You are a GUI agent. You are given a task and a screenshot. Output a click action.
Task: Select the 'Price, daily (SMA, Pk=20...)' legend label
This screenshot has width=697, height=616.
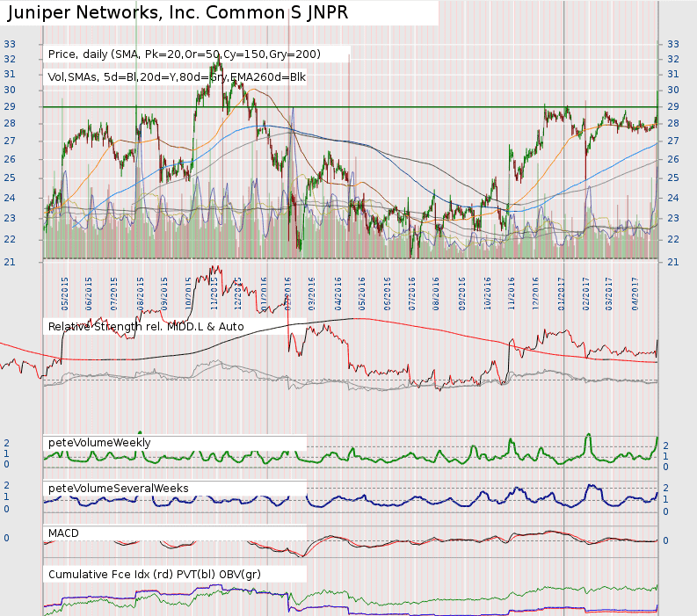(184, 54)
